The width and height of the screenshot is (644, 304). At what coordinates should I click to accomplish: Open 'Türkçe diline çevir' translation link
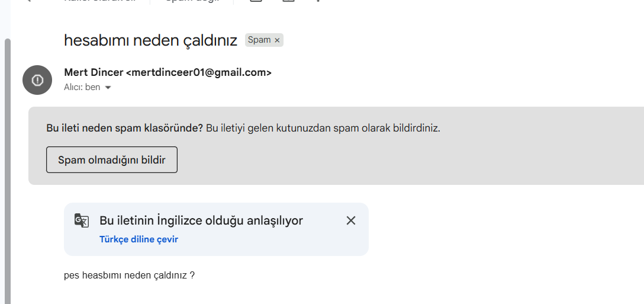pyautogui.click(x=139, y=239)
